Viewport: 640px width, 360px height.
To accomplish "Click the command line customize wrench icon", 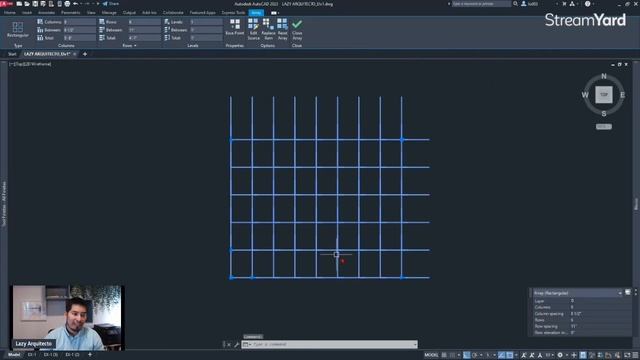I will pyautogui.click(x=236, y=344).
